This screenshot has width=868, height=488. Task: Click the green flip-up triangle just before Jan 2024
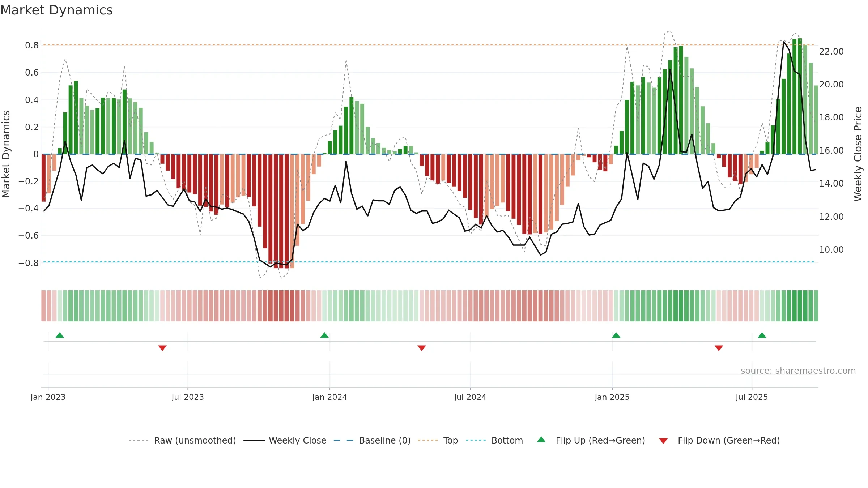pyautogui.click(x=324, y=335)
